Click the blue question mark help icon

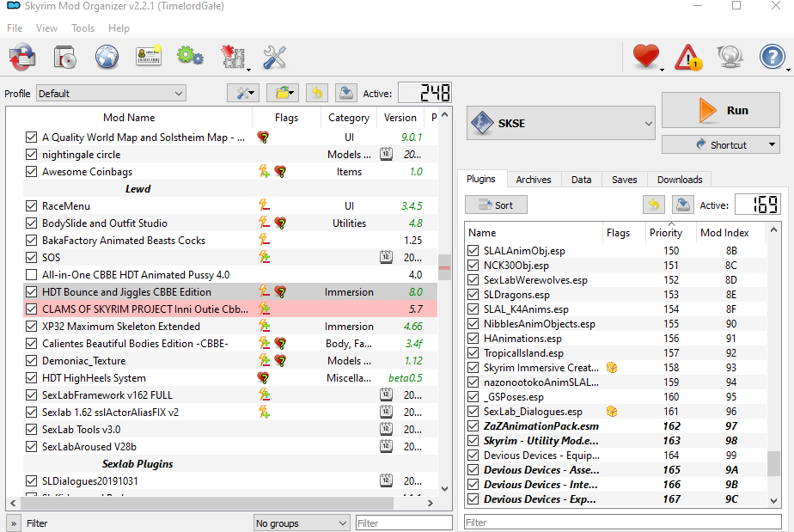[x=772, y=56]
